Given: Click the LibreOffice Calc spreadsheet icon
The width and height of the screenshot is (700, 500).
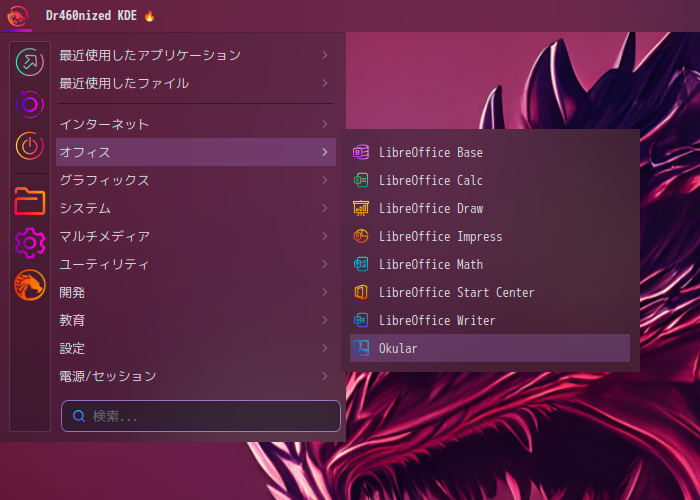Looking at the screenshot, I should [x=361, y=180].
